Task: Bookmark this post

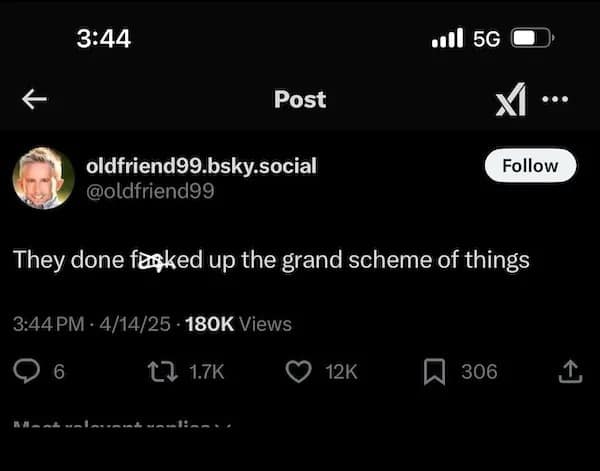Action: click(435, 372)
